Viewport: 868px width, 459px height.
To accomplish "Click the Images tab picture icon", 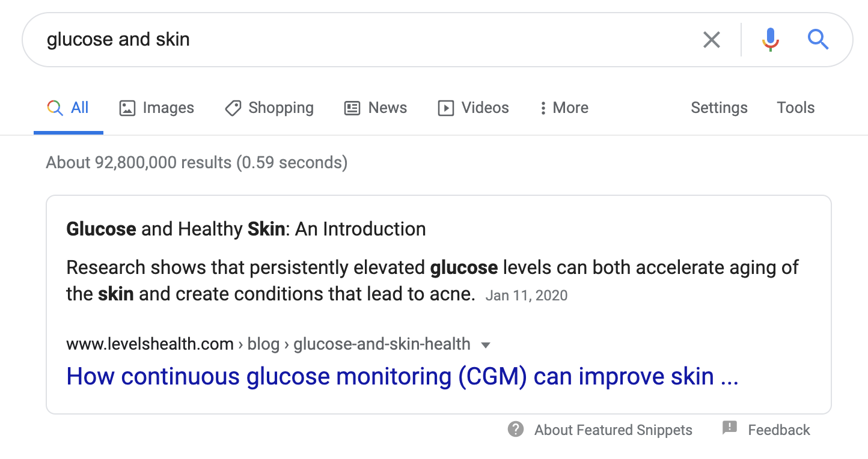I will pos(127,108).
